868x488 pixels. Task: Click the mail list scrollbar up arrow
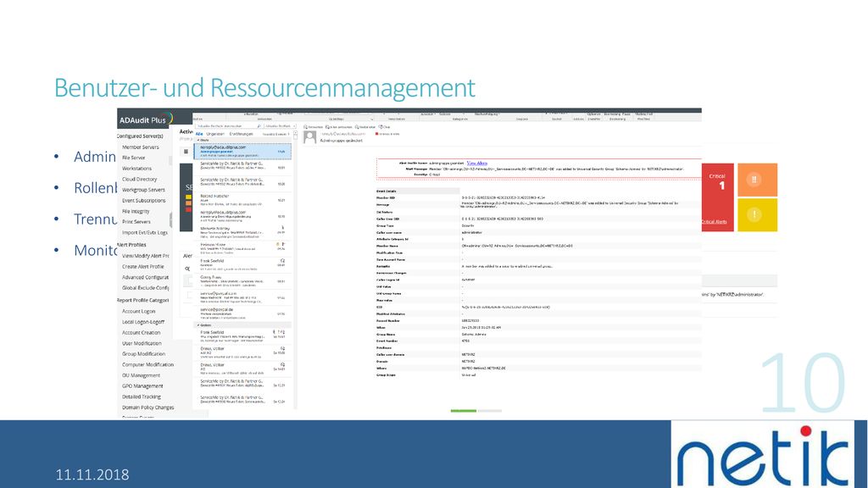[x=295, y=135]
